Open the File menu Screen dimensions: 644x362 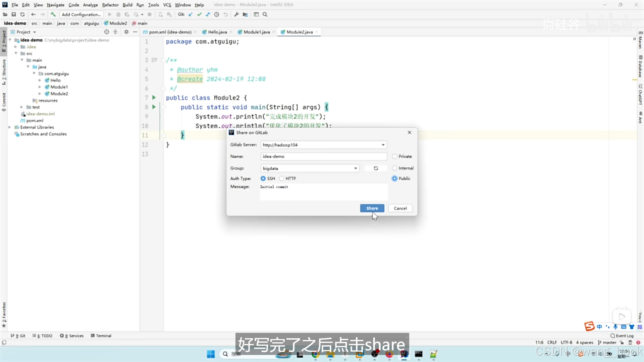(x=15, y=5)
